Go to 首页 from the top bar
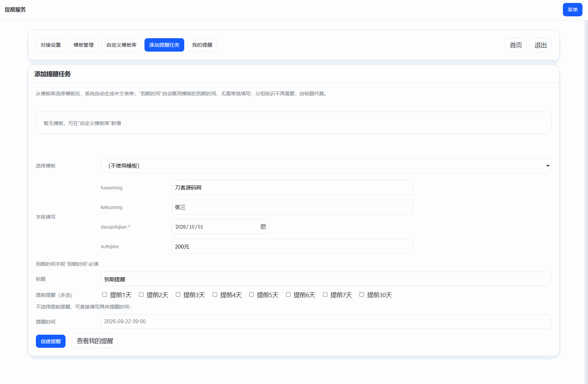 click(516, 45)
